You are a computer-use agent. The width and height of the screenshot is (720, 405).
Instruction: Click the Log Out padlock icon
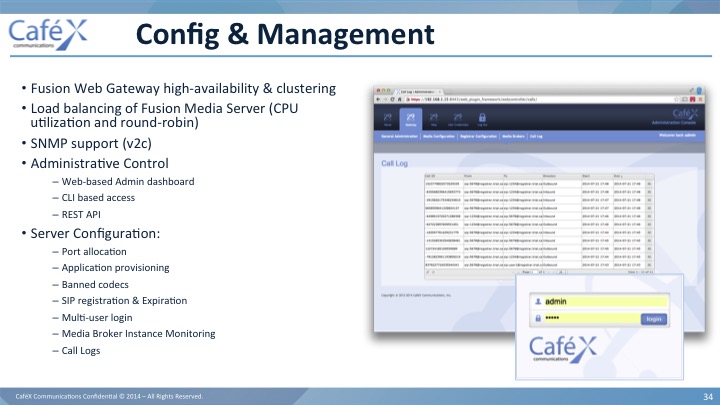(482, 119)
